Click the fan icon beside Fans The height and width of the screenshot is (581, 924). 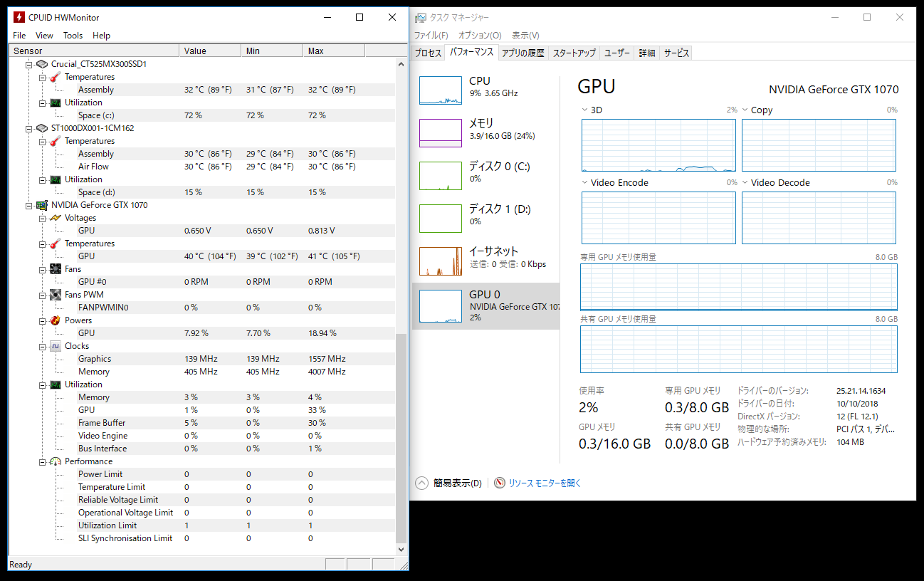click(55, 269)
